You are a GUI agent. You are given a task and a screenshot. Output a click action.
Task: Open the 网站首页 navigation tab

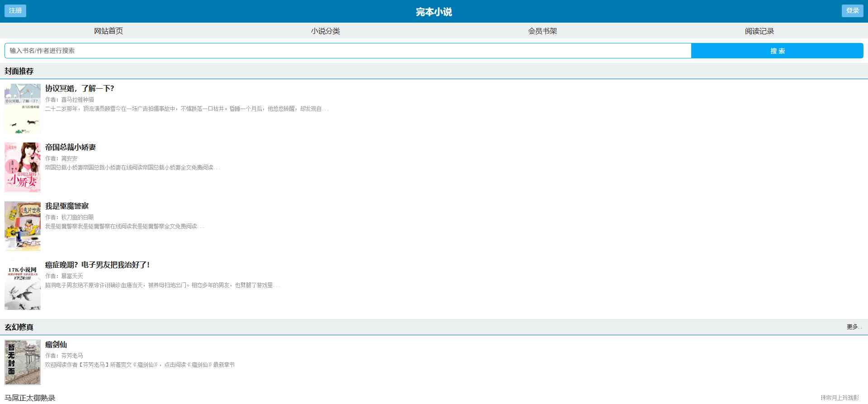coord(108,31)
